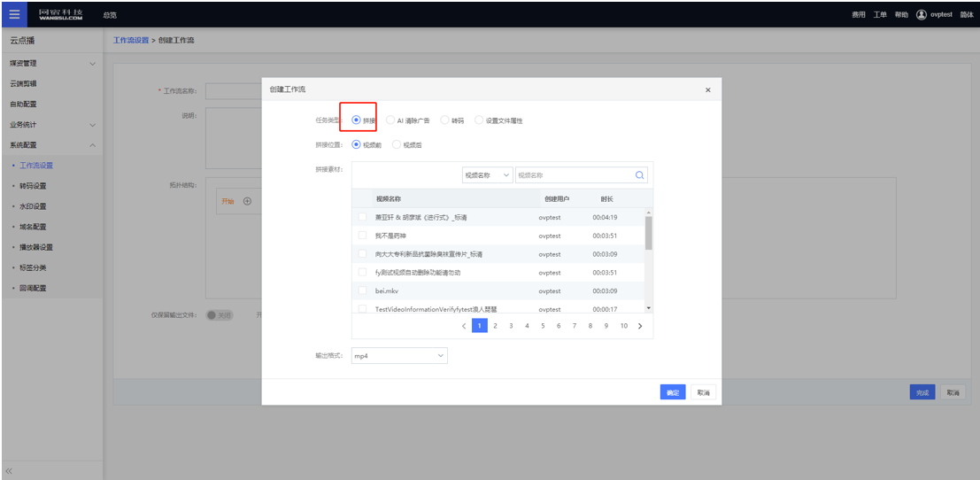Check the box for 我不是药神 video

pyautogui.click(x=362, y=236)
